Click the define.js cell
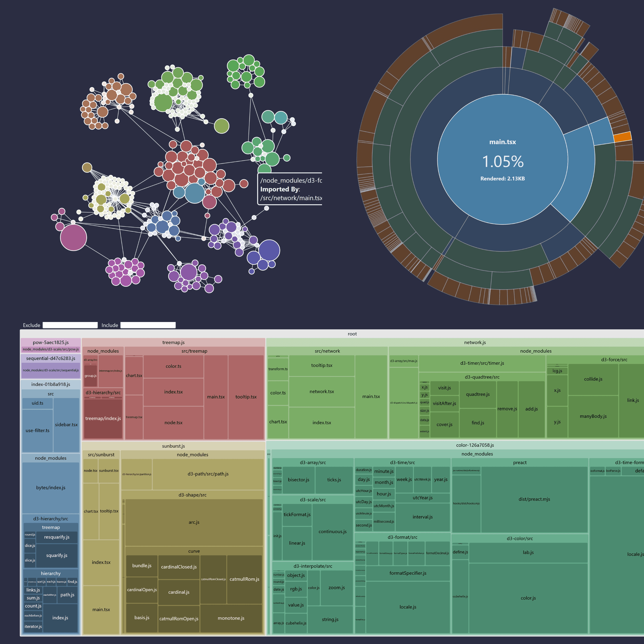 pos(460,552)
